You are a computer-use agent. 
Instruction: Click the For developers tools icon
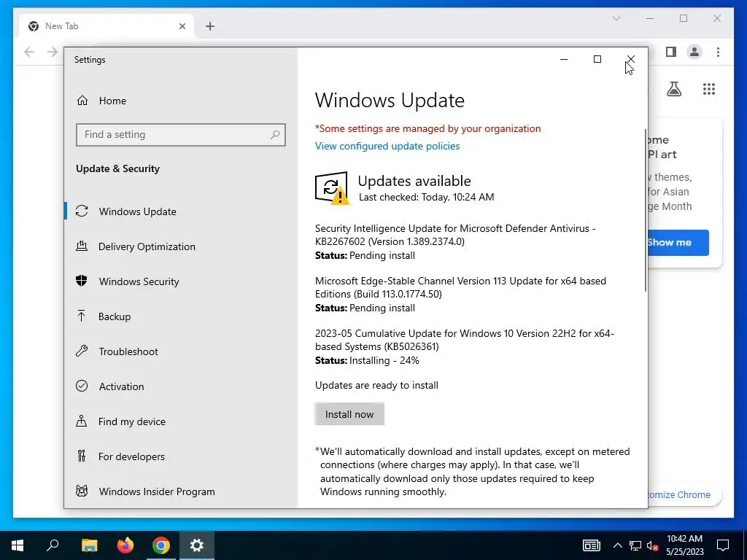click(82, 456)
